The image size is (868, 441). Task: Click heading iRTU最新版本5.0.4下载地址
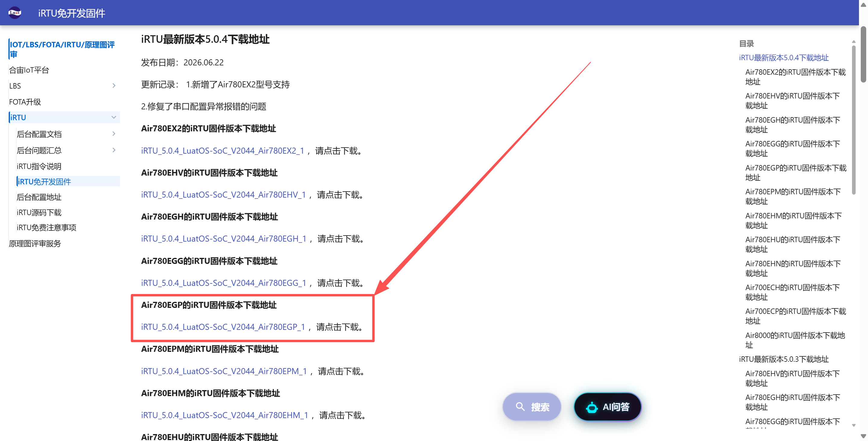[205, 39]
